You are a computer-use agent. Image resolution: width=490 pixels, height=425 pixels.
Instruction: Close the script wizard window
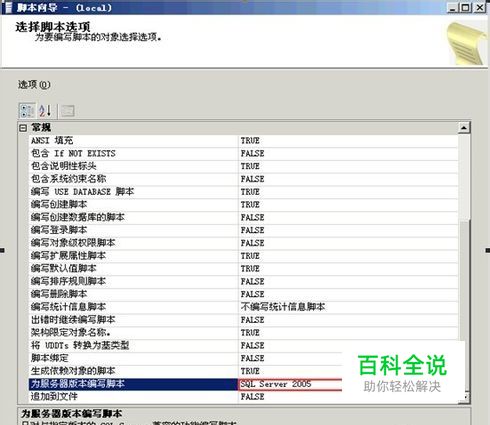click(x=479, y=8)
